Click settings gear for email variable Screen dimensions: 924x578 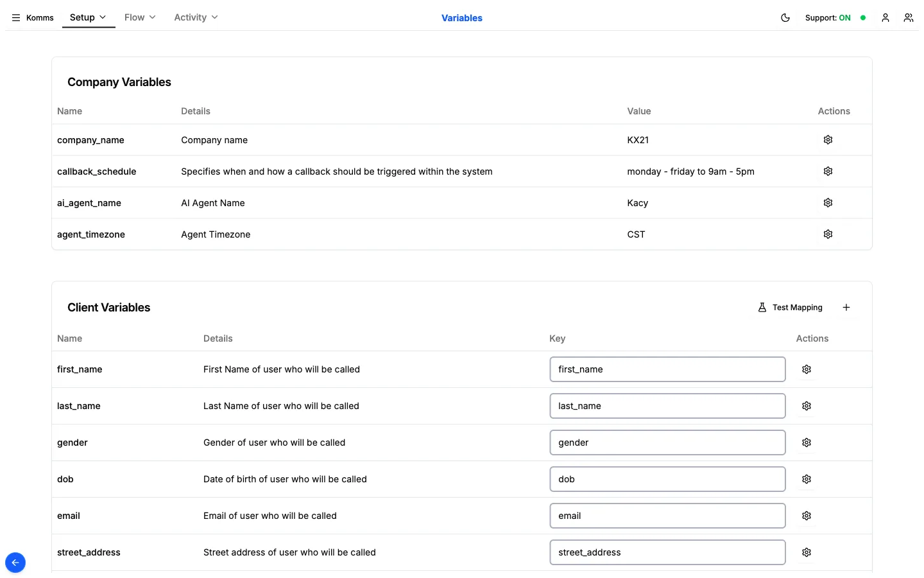807,516
